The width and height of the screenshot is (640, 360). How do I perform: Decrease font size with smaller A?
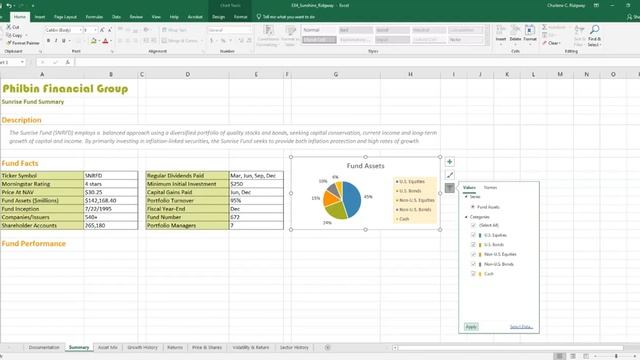click(109, 30)
